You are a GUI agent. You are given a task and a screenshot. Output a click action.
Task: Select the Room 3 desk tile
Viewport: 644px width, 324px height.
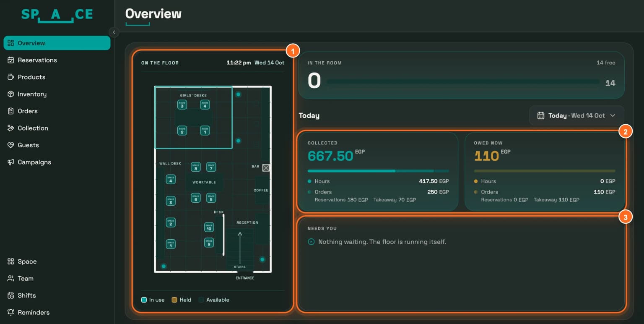point(182,105)
